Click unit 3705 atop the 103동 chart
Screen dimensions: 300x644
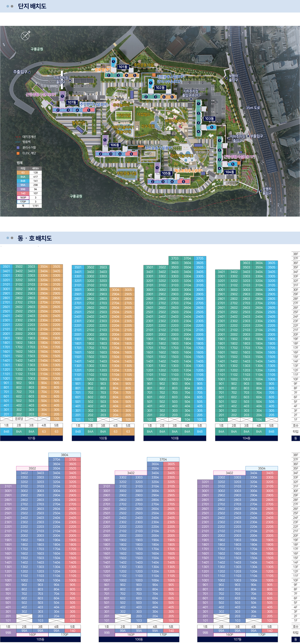[x=200, y=258]
